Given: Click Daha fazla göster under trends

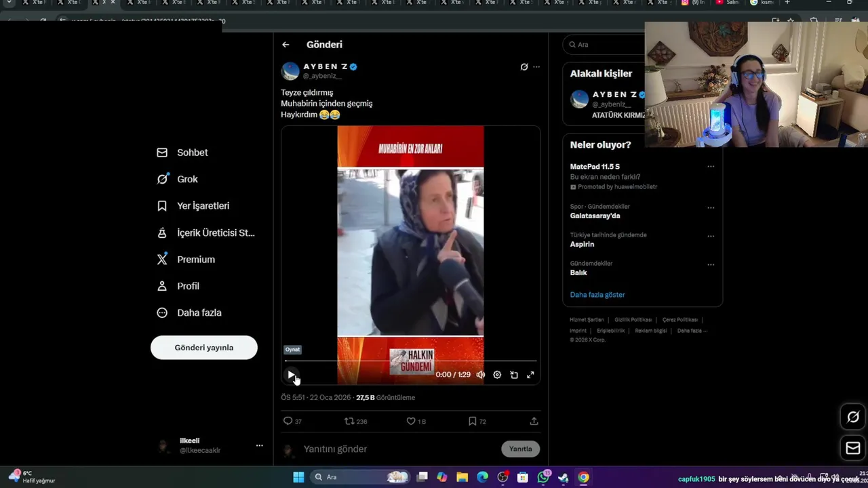Looking at the screenshot, I should pyautogui.click(x=597, y=295).
